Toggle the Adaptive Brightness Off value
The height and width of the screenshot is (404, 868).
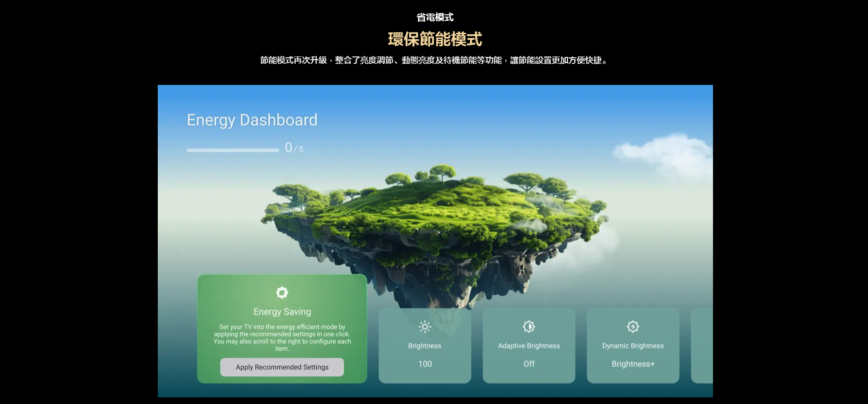click(x=529, y=364)
